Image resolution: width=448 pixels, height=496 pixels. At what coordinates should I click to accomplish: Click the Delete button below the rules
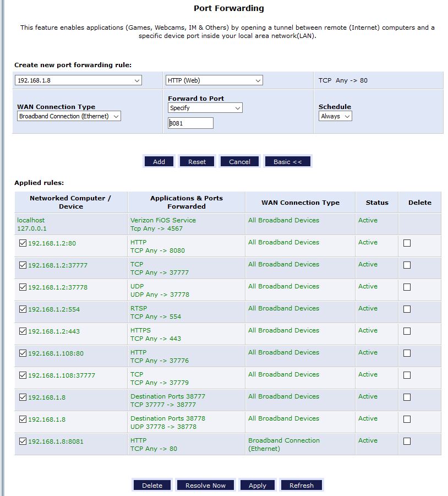(152, 485)
